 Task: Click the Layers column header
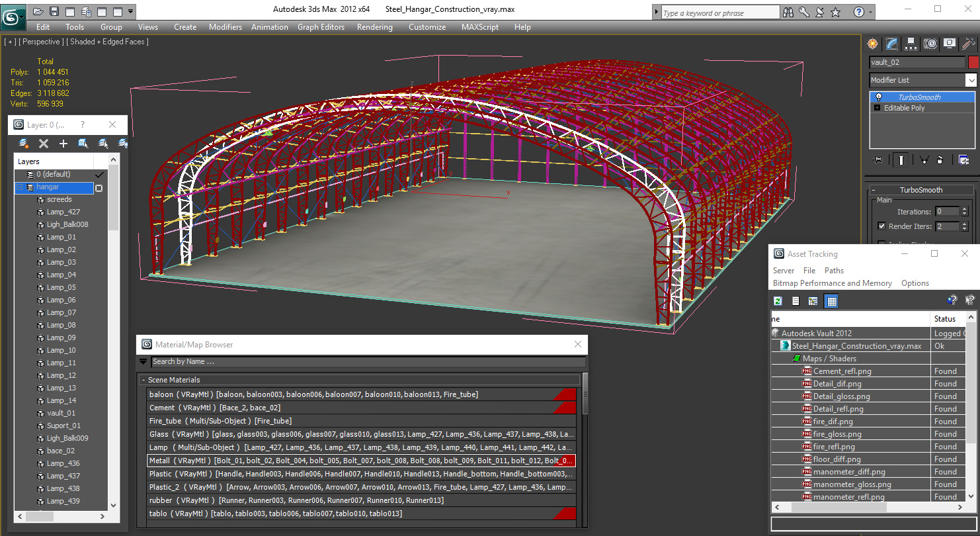[54, 161]
